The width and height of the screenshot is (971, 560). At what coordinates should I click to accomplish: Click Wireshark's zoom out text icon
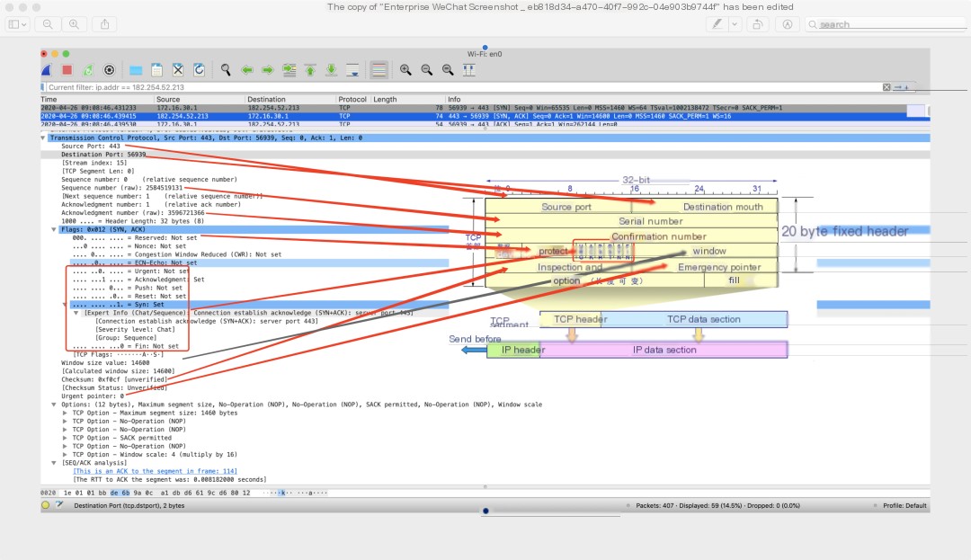[427, 70]
